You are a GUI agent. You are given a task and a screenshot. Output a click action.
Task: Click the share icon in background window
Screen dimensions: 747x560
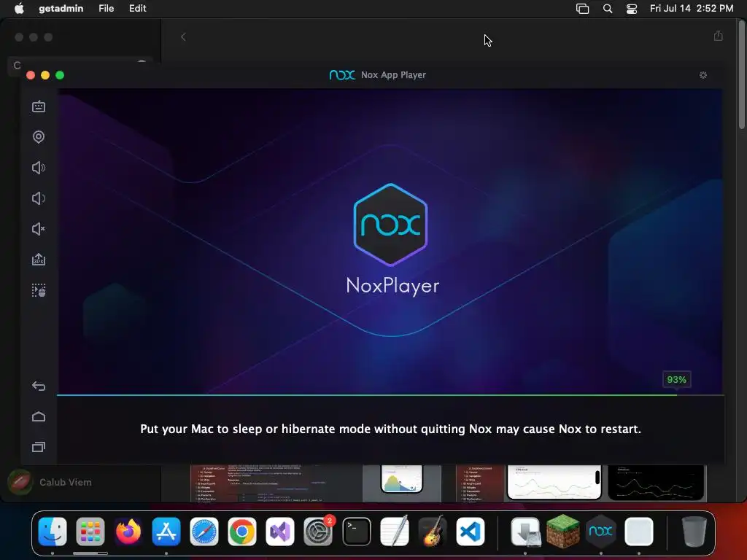[x=719, y=36]
